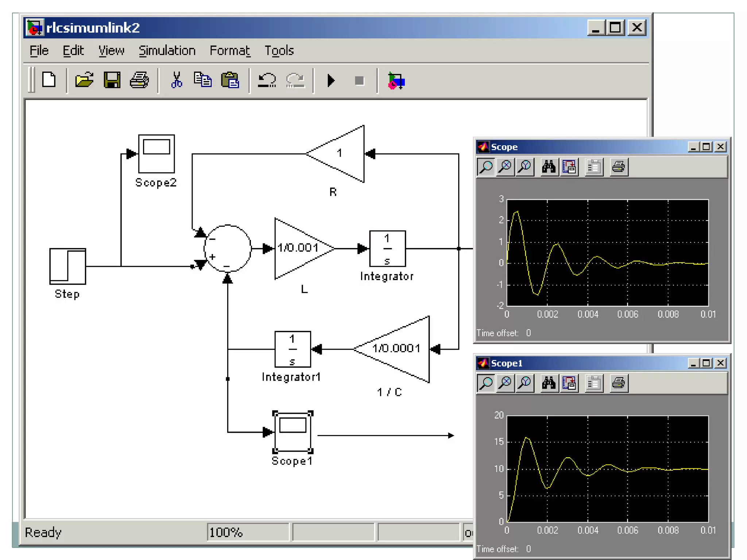Click the Undo arrow toolbar icon
Image resolution: width=747 pixels, height=560 pixels.
pyautogui.click(x=267, y=80)
